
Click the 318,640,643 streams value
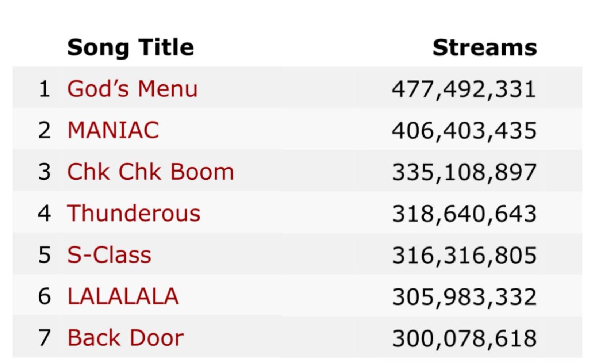[464, 214]
